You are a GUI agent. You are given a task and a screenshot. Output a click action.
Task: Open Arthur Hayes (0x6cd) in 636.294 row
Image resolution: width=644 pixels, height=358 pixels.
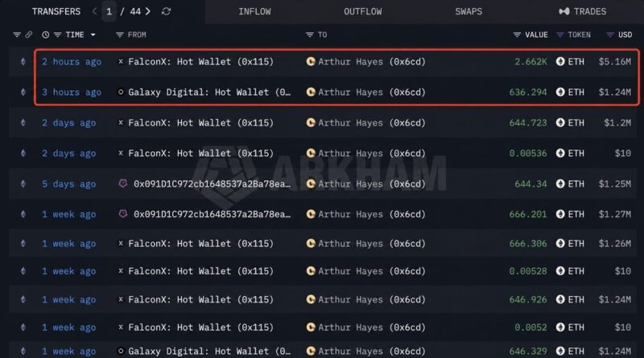coord(372,92)
